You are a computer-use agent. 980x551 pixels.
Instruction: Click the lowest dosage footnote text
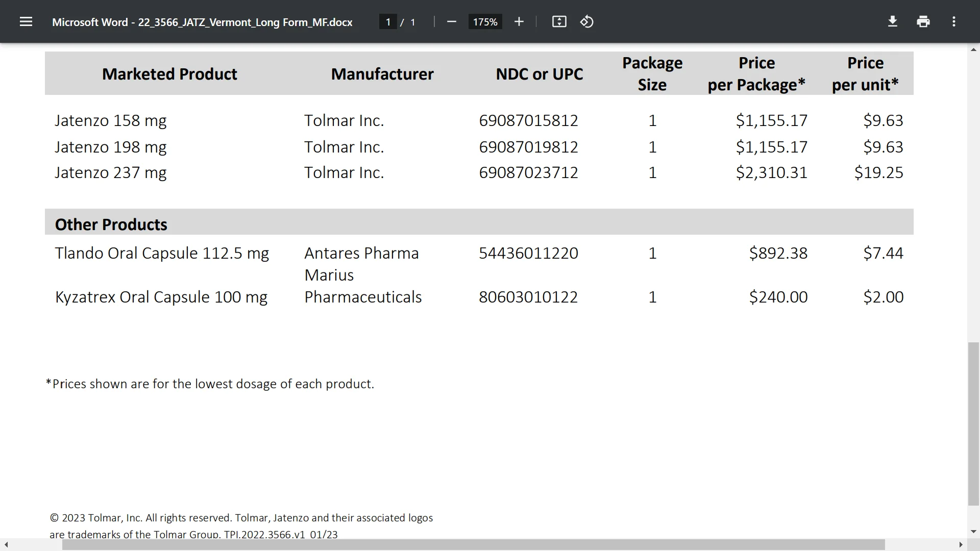pyautogui.click(x=210, y=384)
